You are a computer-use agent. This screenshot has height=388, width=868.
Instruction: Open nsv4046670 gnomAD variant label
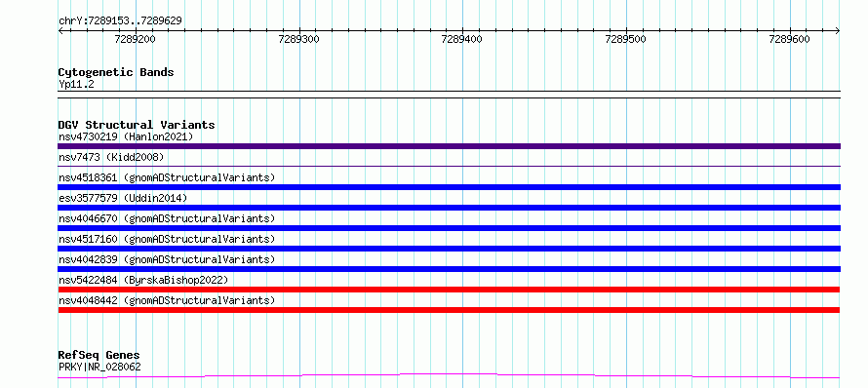pyautogui.click(x=167, y=218)
